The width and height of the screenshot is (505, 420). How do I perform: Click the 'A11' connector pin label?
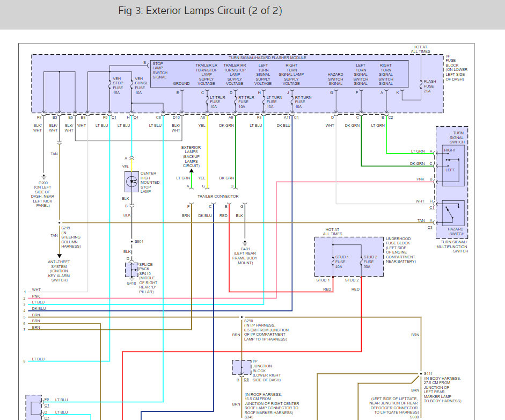click(x=287, y=117)
